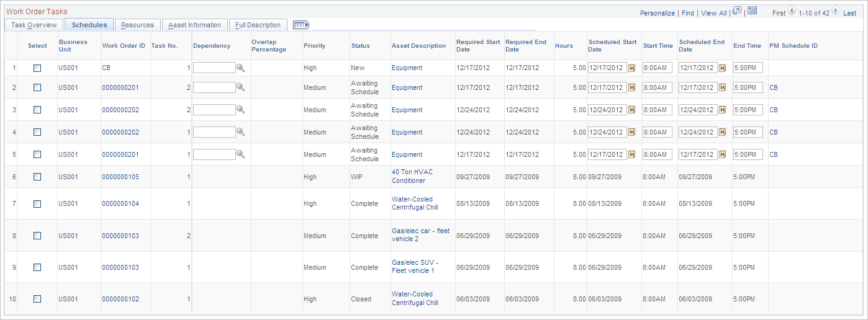The height and width of the screenshot is (320, 868).
Task: Open Scheduled Start Date calendar in row 5
Action: [x=632, y=155]
